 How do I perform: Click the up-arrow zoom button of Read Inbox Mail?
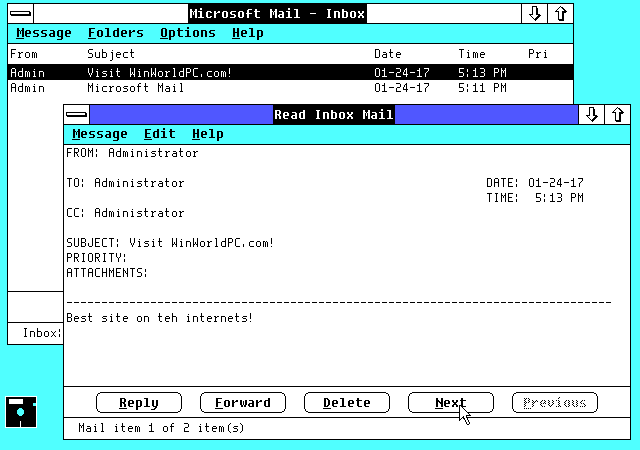tap(618, 115)
